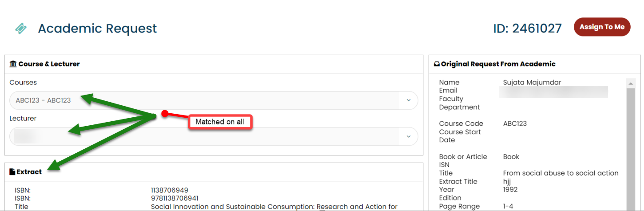Click the Original Request panel scrollbar thumb
Viewport: 644px width, 211px height.
(630, 147)
